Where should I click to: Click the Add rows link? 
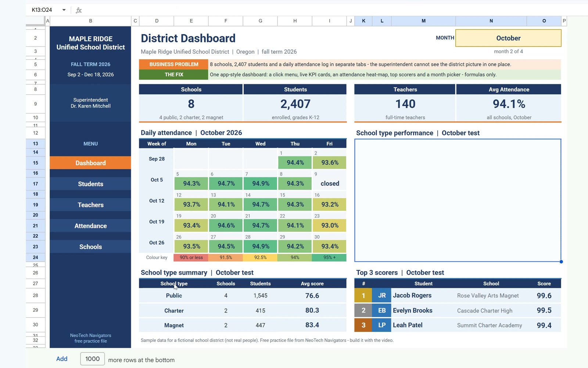pos(62,359)
